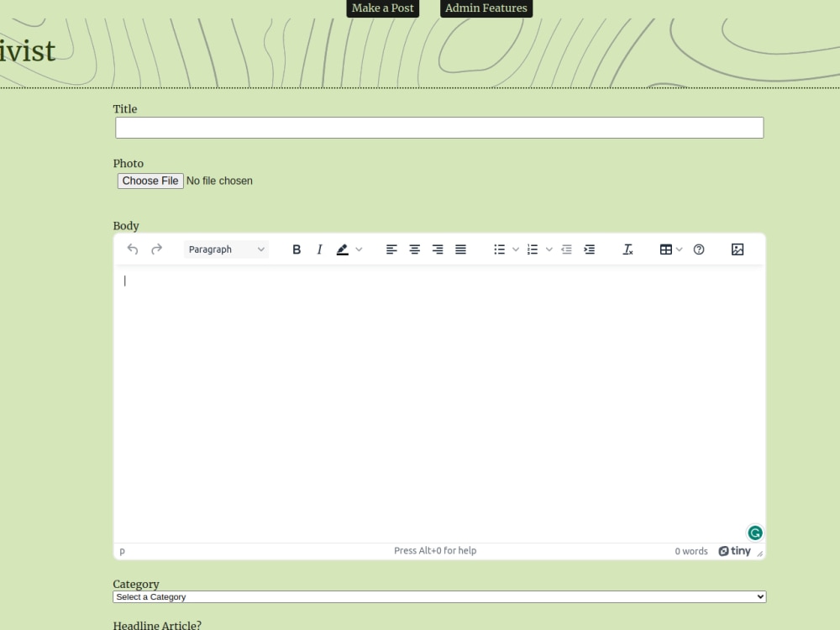Insert an image into the body
Viewport: 840px width, 630px height.
tap(738, 249)
